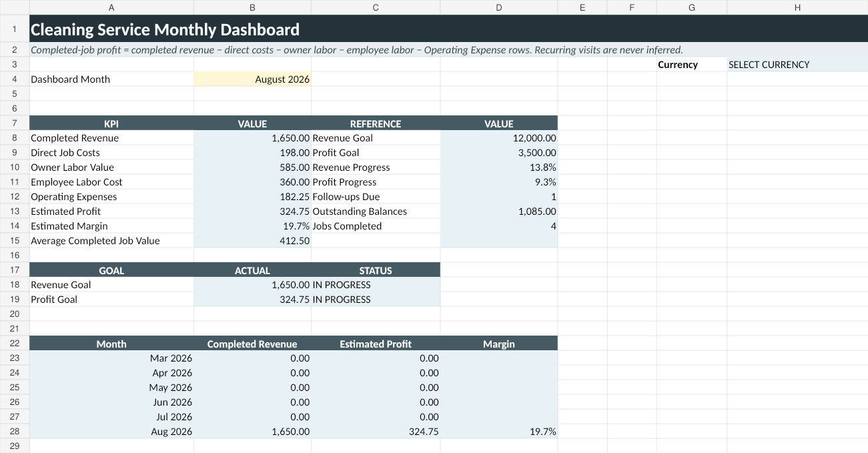Select column H header
868x453 pixels.
(x=797, y=7)
